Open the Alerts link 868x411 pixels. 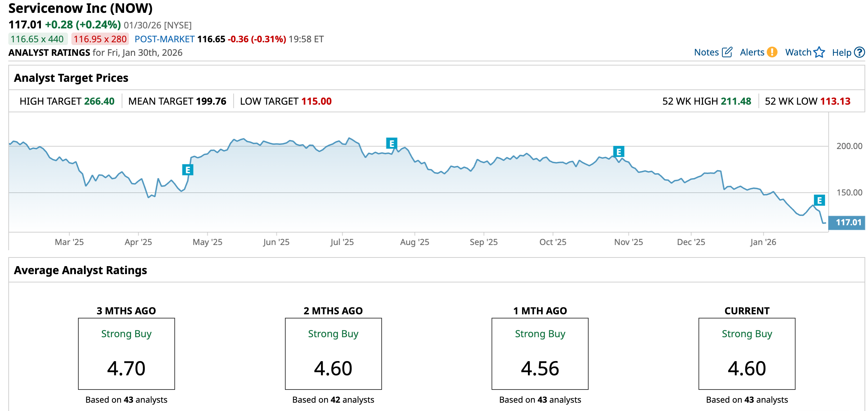click(x=752, y=52)
